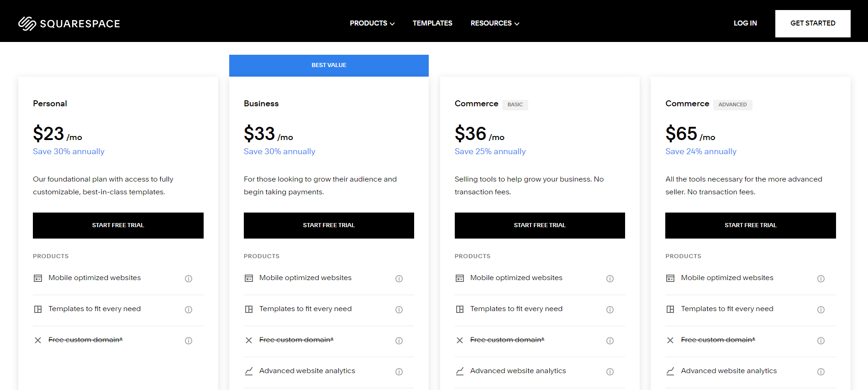
Task: Click the Squarespace logo
Action: coord(69,23)
